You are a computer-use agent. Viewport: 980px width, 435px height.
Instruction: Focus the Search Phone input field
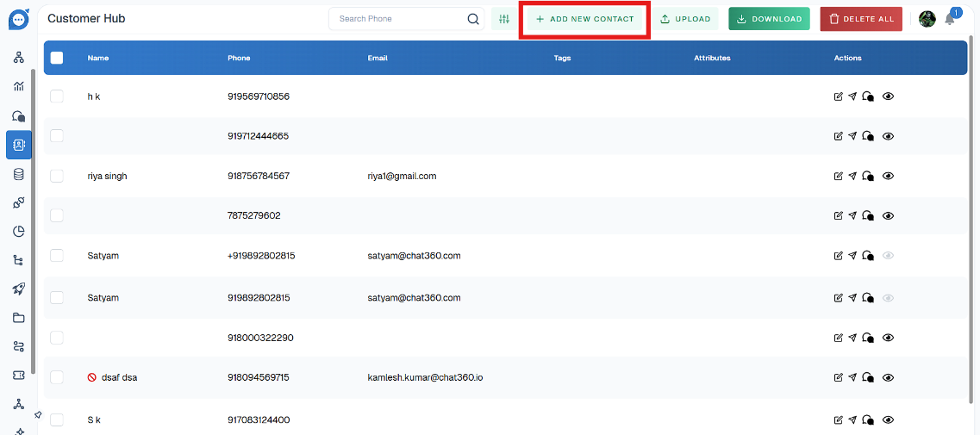398,19
